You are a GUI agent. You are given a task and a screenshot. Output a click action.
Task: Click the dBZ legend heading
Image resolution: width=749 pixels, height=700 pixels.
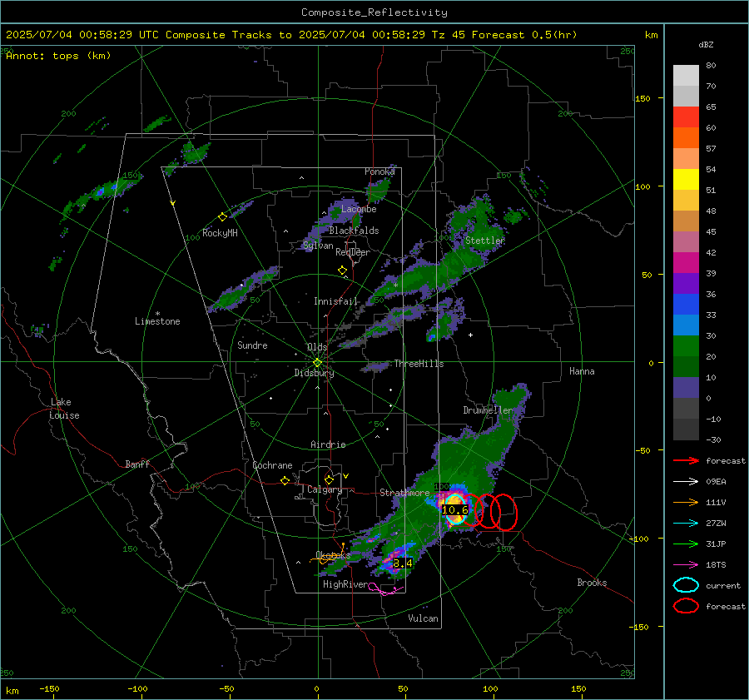point(706,45)
